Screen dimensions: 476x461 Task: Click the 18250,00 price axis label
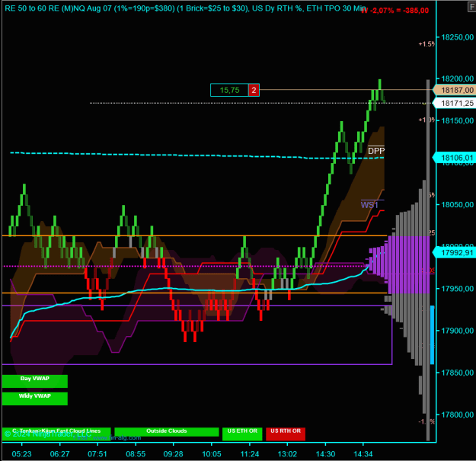click(x=457, y=37)
